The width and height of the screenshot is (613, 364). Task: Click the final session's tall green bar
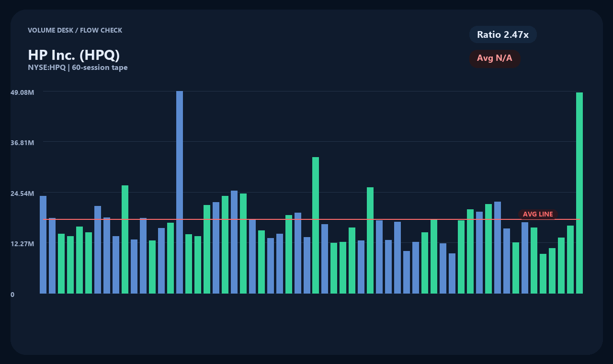[x=579, y=193]
